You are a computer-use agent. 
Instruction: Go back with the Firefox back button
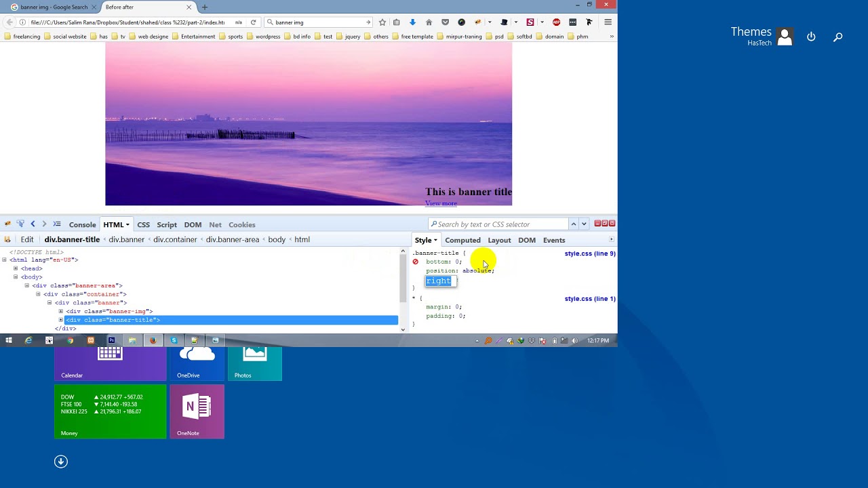coord(9,22)
